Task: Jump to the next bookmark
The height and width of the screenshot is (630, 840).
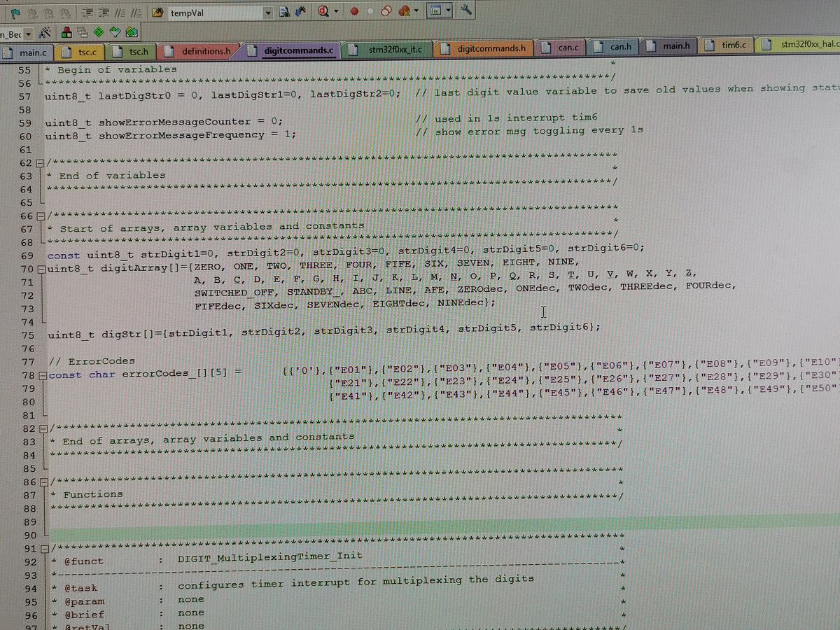Action: 49,13
